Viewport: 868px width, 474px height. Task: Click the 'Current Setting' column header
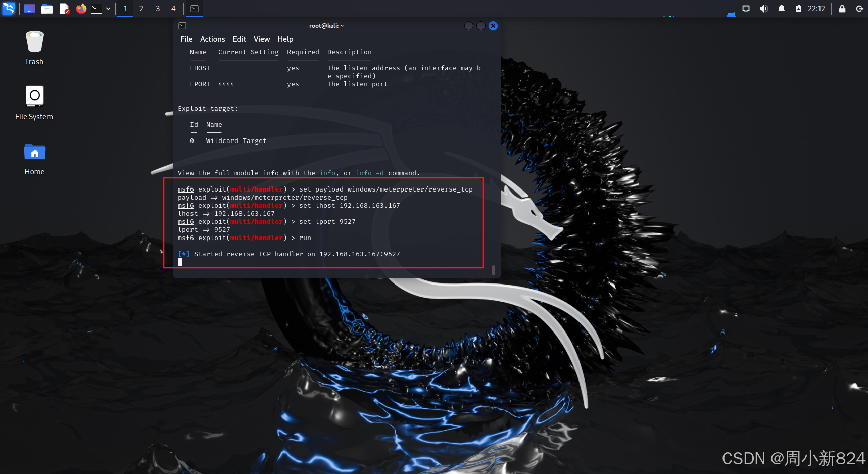tap(249, 52)
